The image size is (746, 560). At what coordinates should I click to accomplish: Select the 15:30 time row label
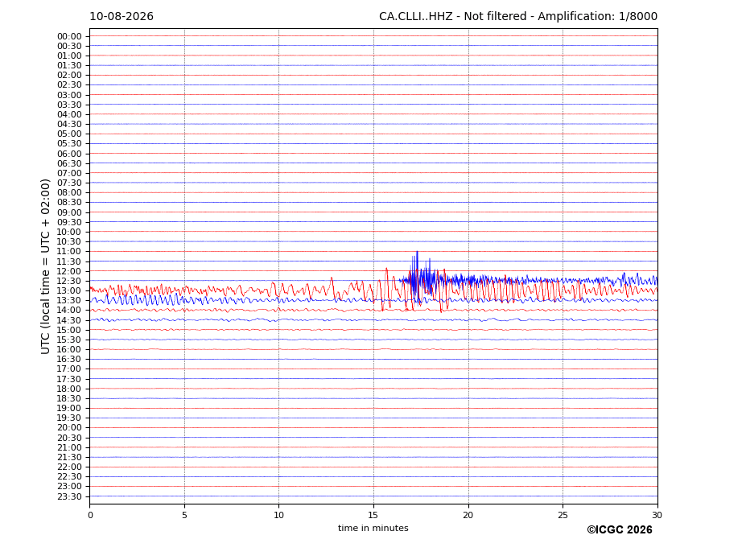(69, 340)
